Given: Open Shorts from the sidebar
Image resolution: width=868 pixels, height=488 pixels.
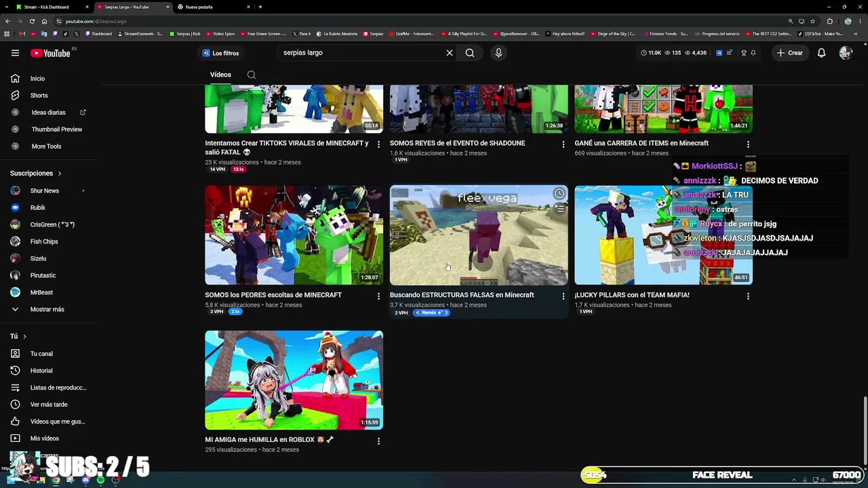Looking at the screenshot, I should (39, 96).
